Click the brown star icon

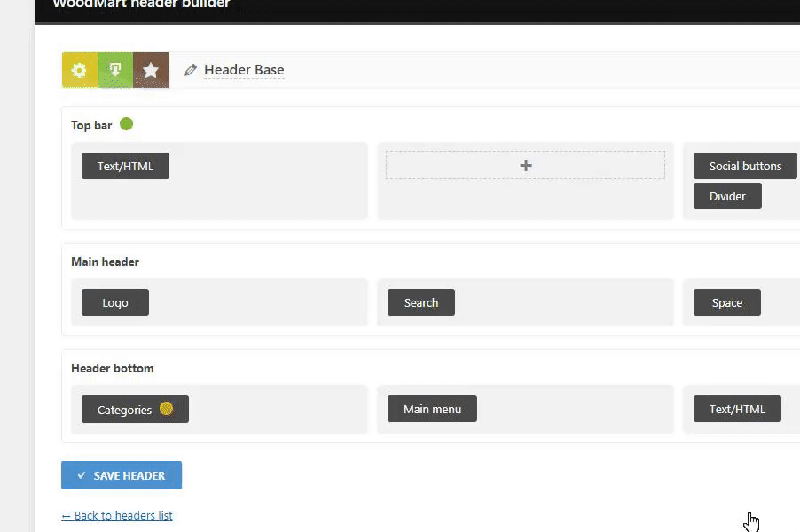151,70
